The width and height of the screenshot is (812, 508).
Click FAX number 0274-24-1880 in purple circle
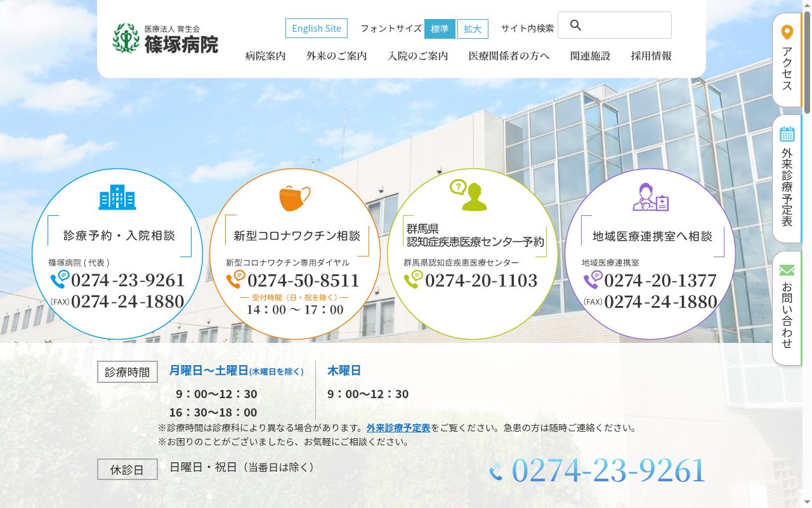tap(660, 302)
